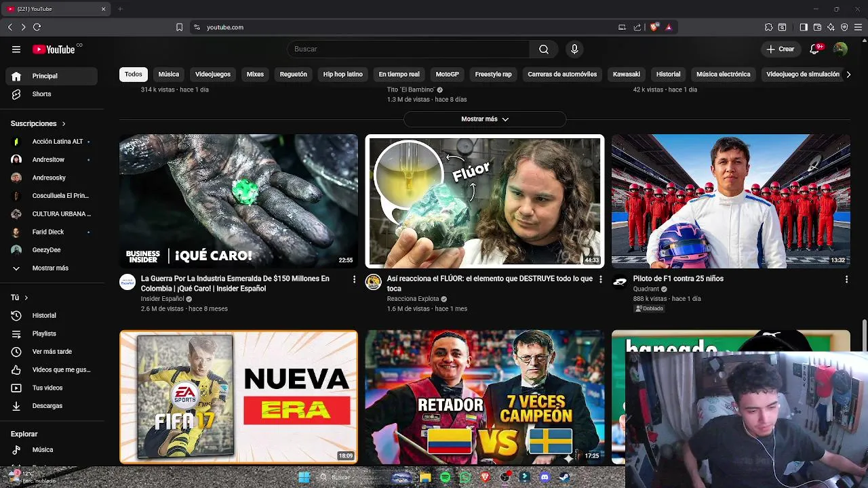868x488 pixels.
Task: Reload the page
Action: 37,27
